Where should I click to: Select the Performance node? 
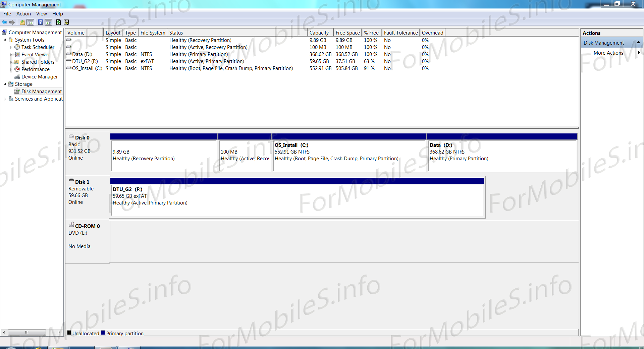[35, 69]
